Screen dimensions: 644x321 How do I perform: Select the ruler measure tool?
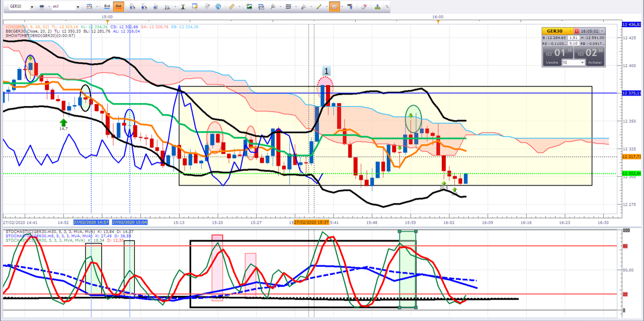click(231, 7)
